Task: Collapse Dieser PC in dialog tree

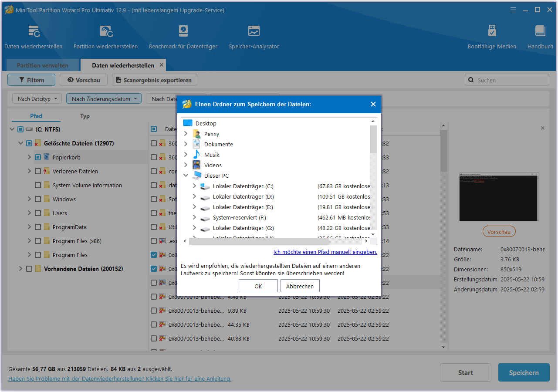Action: [x=186, y=176]
